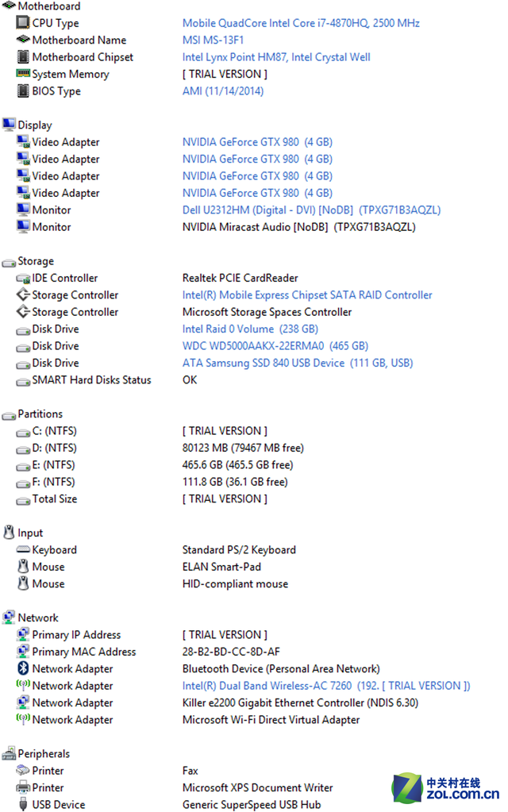Select the Display section monitor icon
508x812 pixels.
(9, 125)
